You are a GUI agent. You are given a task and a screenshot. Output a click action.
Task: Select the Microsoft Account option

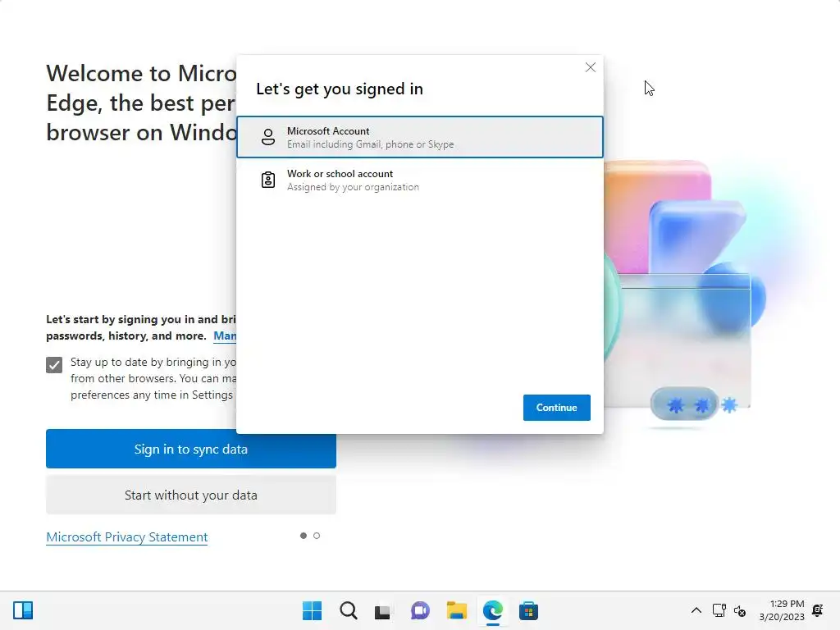[x=420, y=137]
